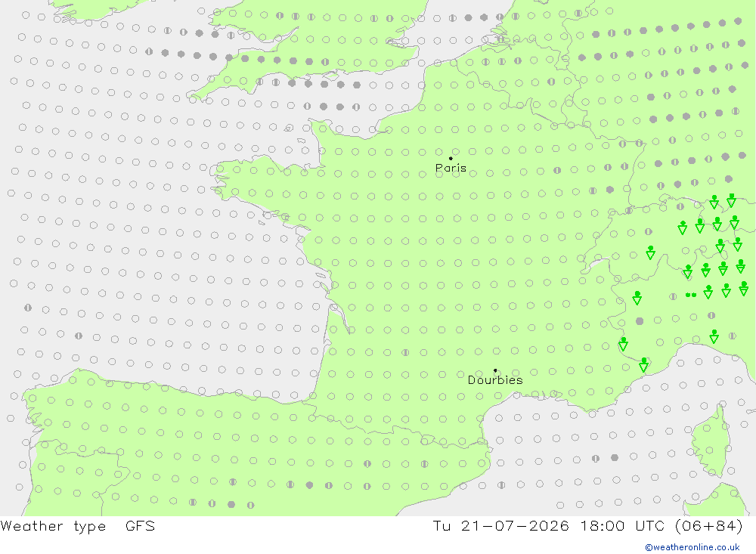Click the GFS model label

[141, 525]
